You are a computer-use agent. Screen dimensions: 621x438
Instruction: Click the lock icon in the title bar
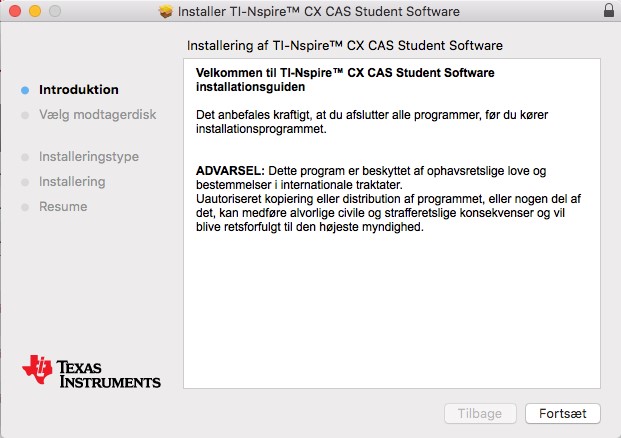tap(609, 10)
